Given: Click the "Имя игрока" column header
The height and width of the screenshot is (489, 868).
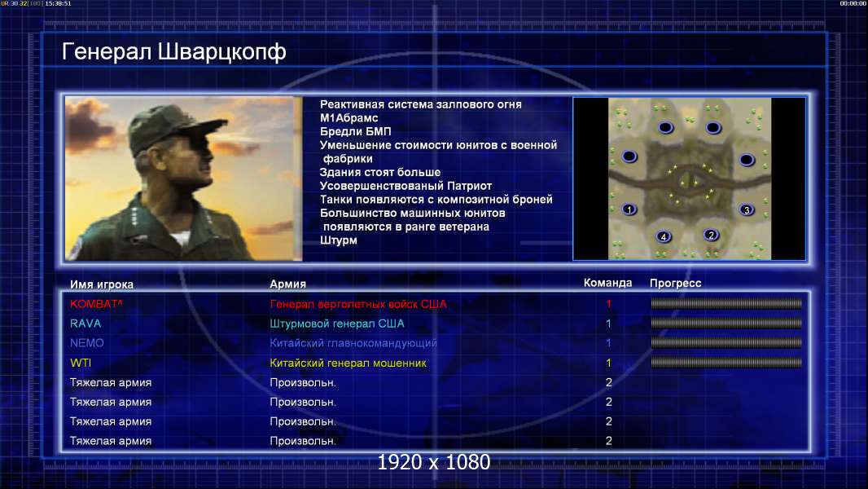Looking at the screenshot, I should pos(101,284).
